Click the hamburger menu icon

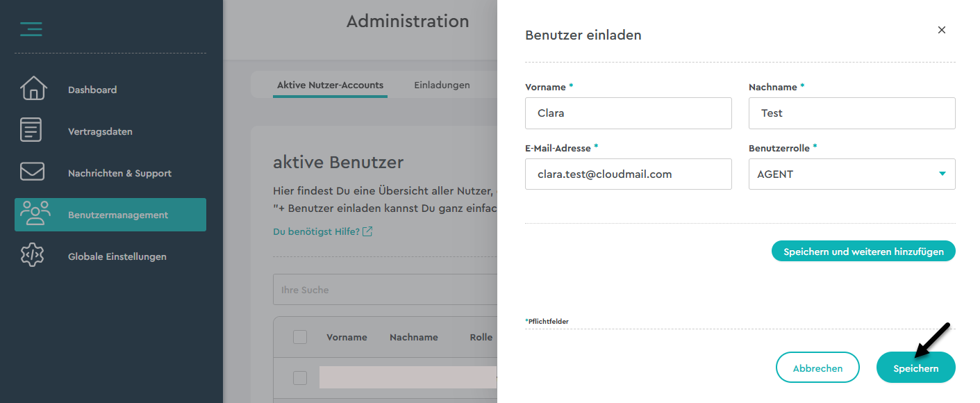pos(31,29)
